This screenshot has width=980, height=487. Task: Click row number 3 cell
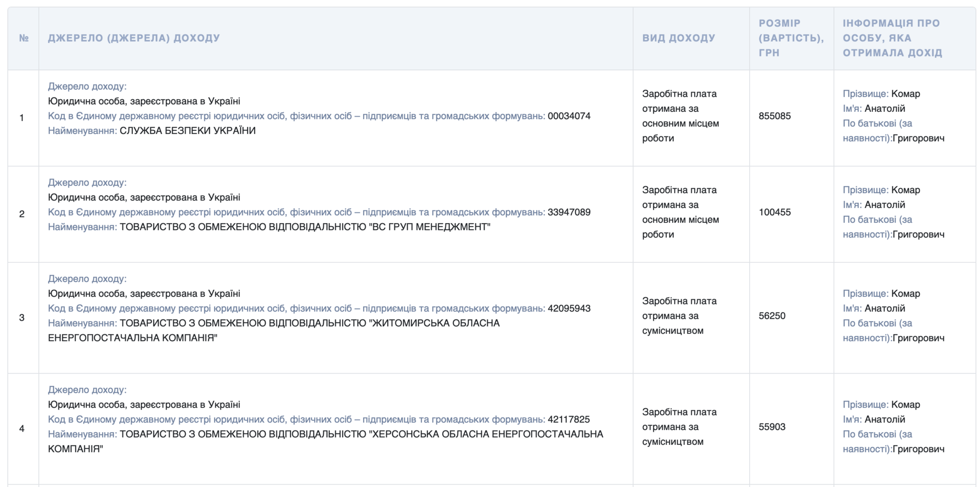(x=22, y=318)
